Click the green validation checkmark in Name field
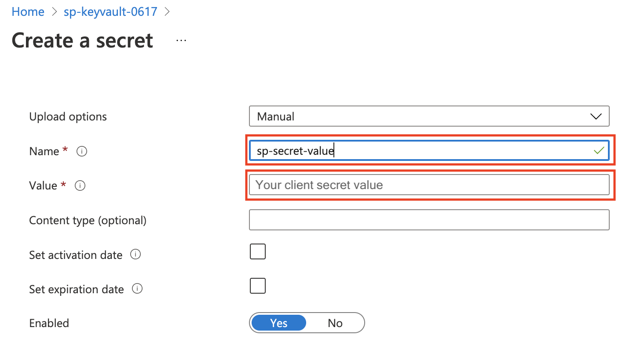644x364 pixels. [599, 150]
